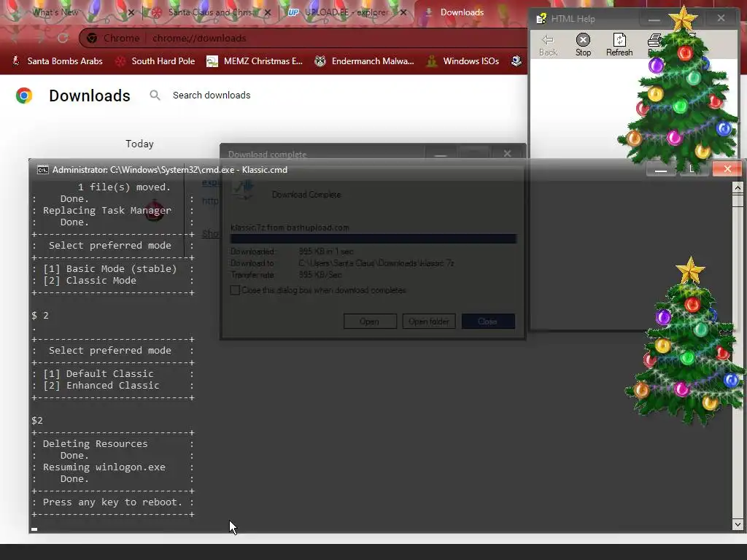The width and height of the screenshot is (747, 560).
Task: Click the download icon in Download complete dialog
Action: click(244, 190)
